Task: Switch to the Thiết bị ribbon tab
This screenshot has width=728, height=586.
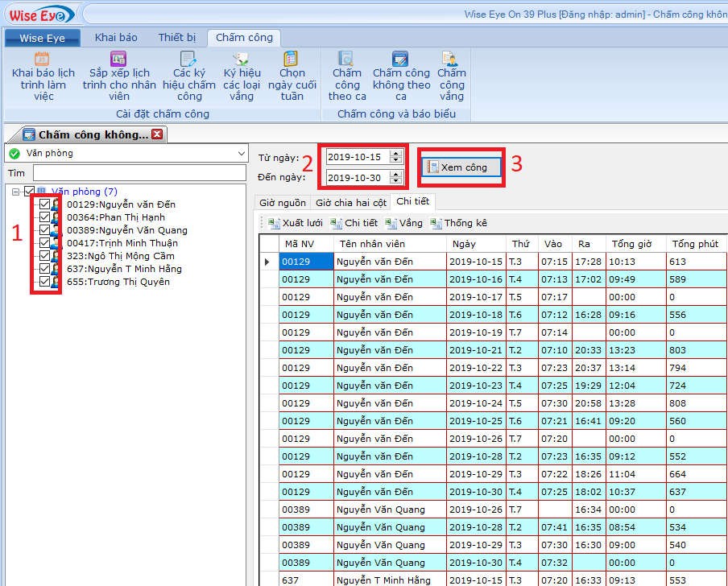Action: point(176,38)
